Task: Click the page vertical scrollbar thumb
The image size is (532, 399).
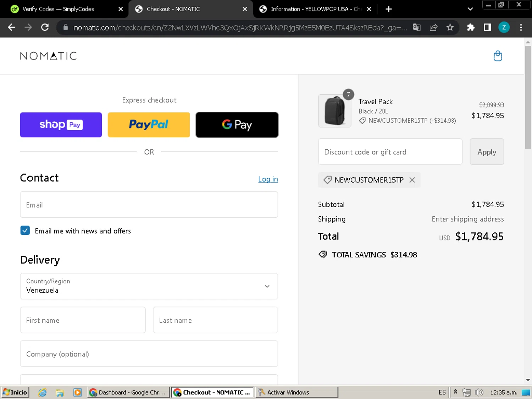Action: point(528,96)
